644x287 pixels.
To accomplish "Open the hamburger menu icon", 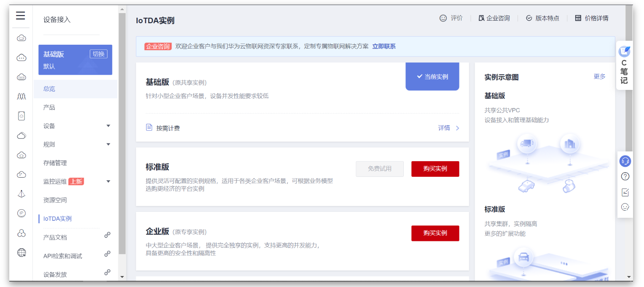I will [x=21, y=16].
